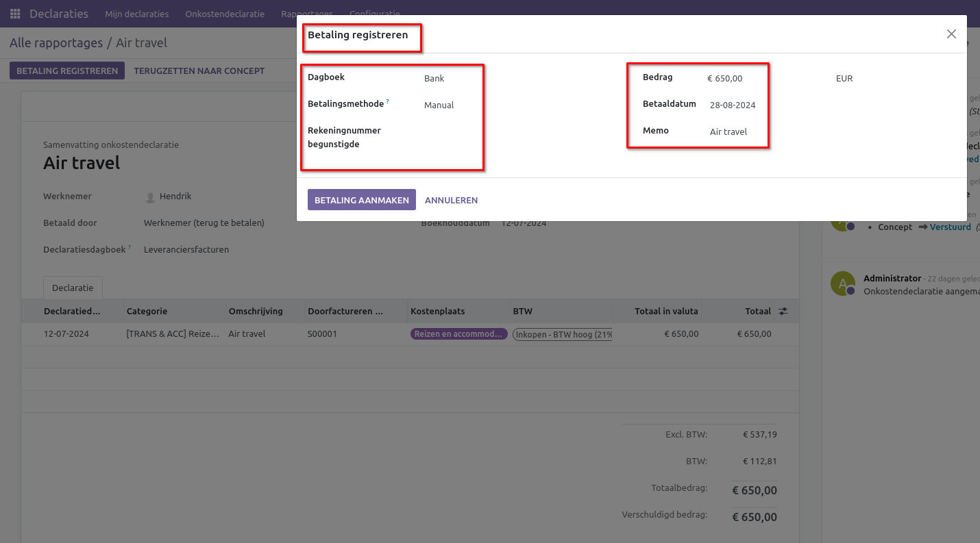Screen dimensions: 980x543
Task: Close the Betaling registreren dialog
Action: (x=951, y=34)
